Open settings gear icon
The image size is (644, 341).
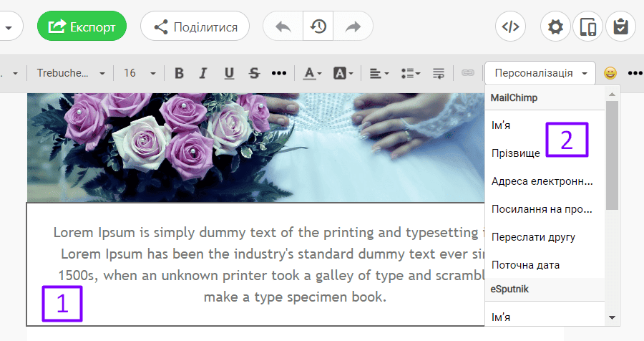(555, 27)
